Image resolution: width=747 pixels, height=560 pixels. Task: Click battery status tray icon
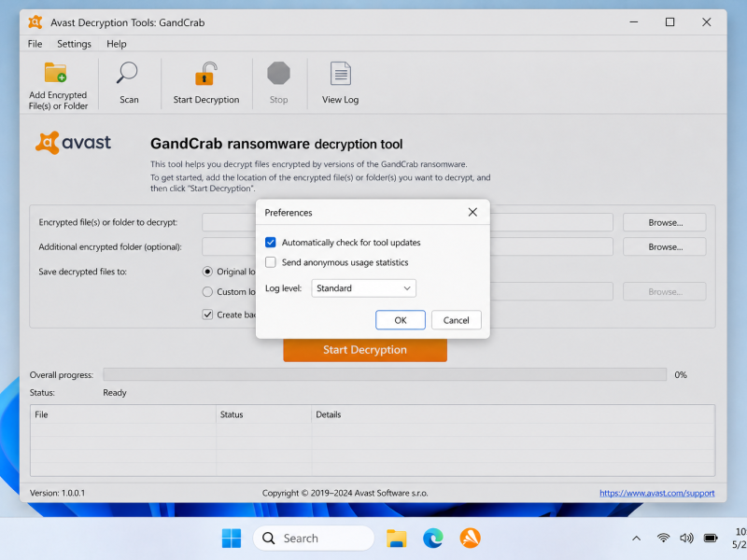click(x=711, y=539)
